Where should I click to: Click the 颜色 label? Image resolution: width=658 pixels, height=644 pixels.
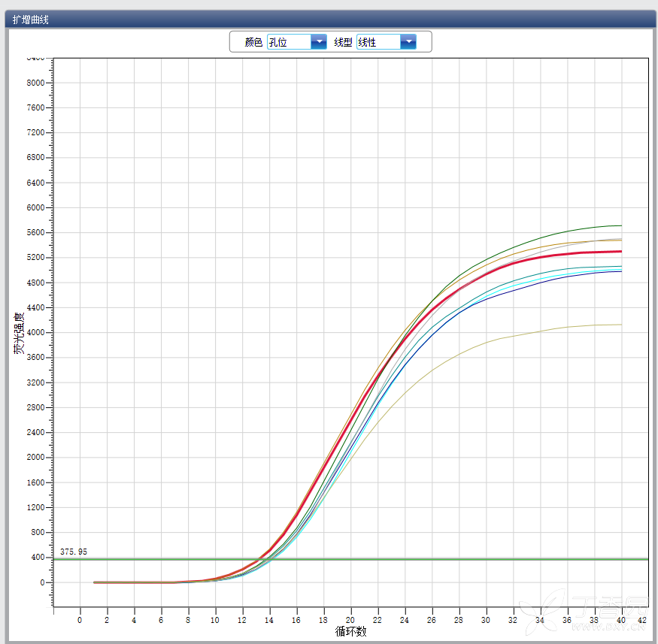(253, 43)
